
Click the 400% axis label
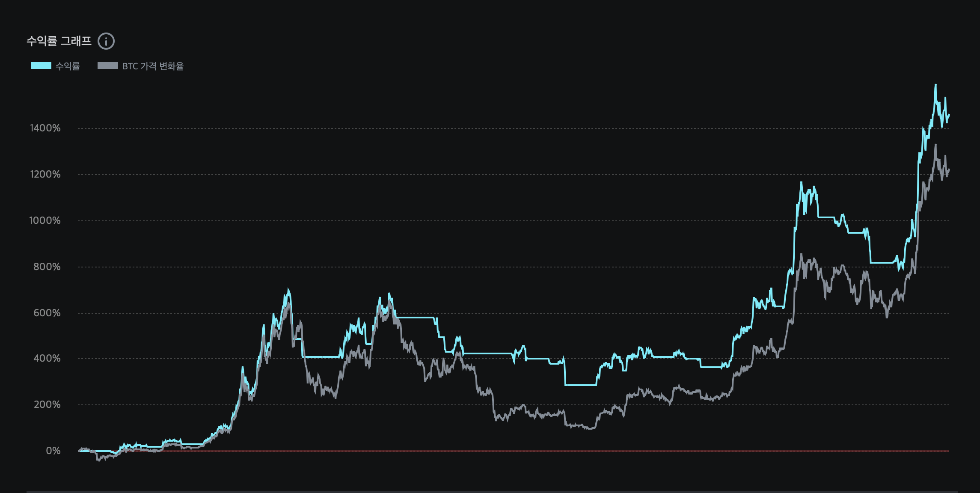coord(47,358)
